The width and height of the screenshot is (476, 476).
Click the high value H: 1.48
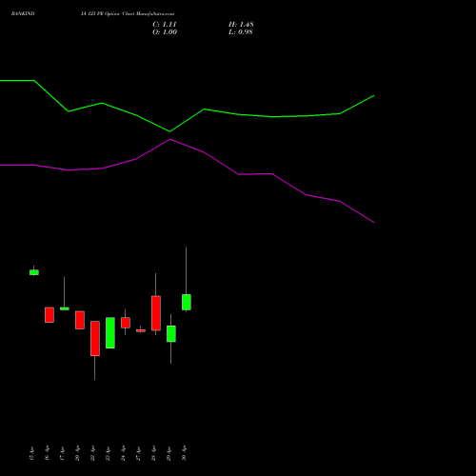coord(241,25)
